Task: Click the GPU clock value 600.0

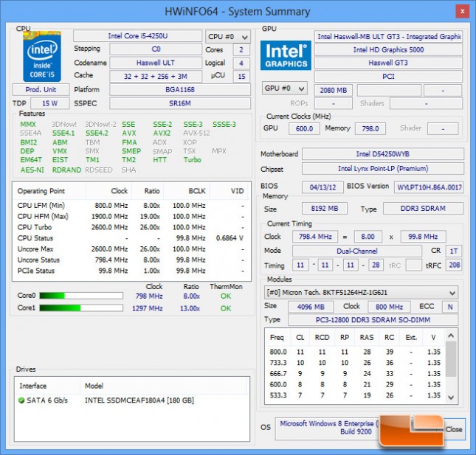Action: [x=304, y=128]
